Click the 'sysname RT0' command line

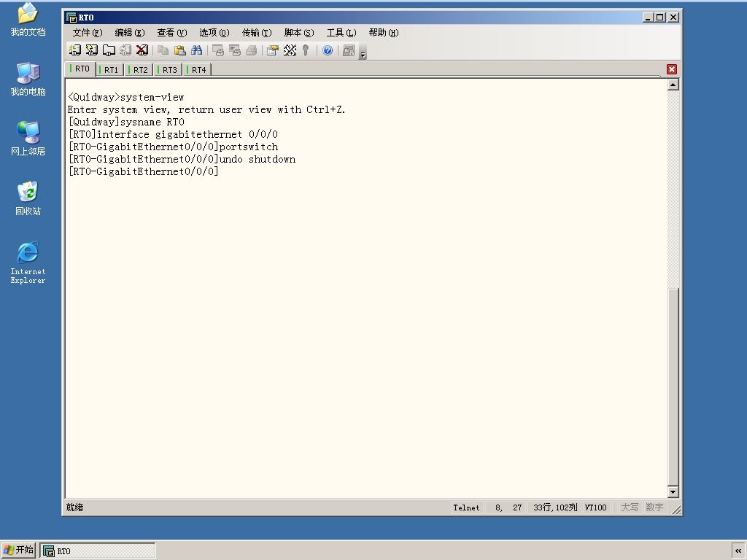click(x=126, y=122)
